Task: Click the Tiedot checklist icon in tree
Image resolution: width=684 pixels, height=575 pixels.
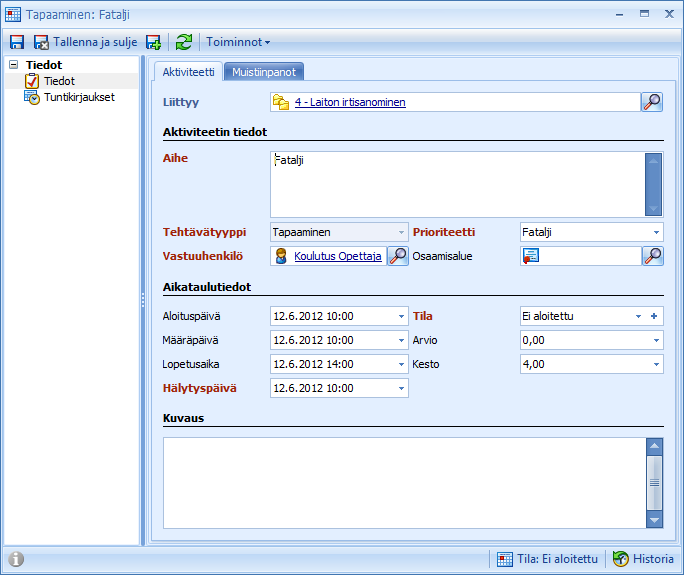Action: [32, 81]
